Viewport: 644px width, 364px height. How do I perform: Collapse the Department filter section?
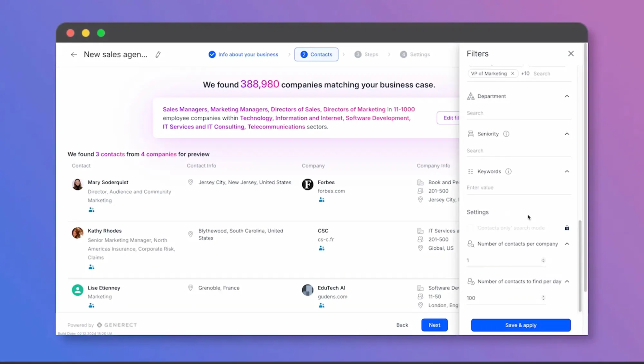coord(567,96)
